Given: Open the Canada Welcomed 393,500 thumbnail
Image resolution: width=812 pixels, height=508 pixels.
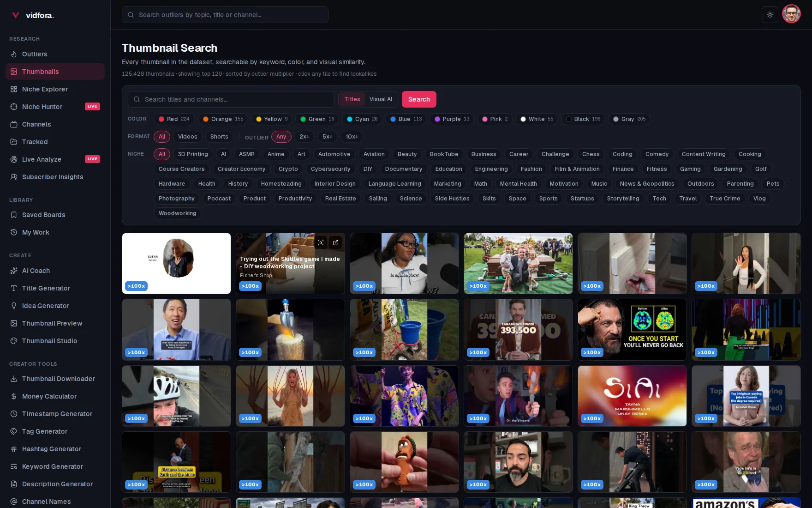Looking at the screenshot, I should coord(518,330).
